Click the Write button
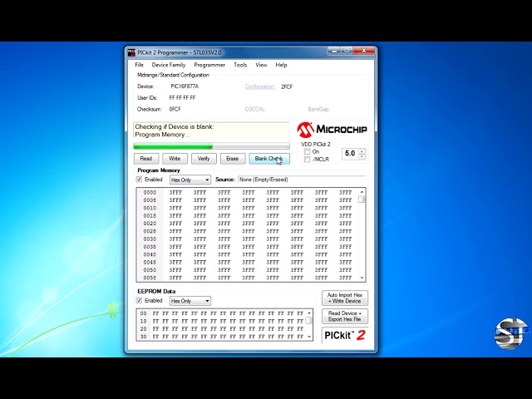Viewport: 532px width, 399px height. (x=175, y=159)
